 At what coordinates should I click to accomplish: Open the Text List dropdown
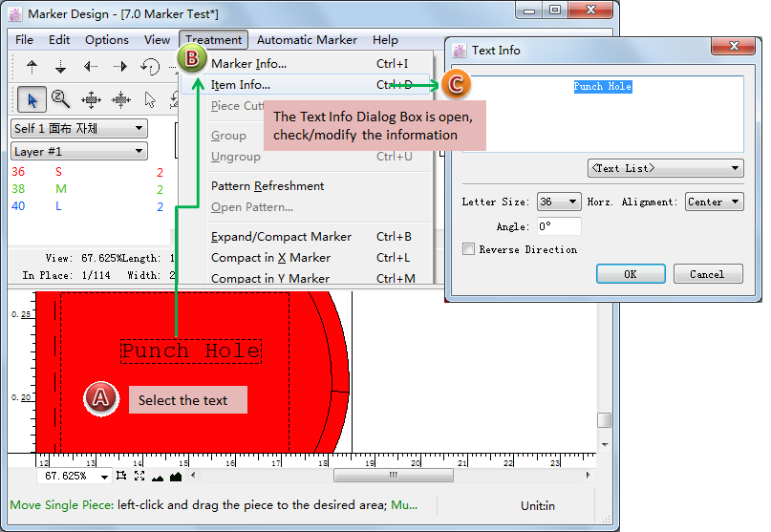pos(665,168)
